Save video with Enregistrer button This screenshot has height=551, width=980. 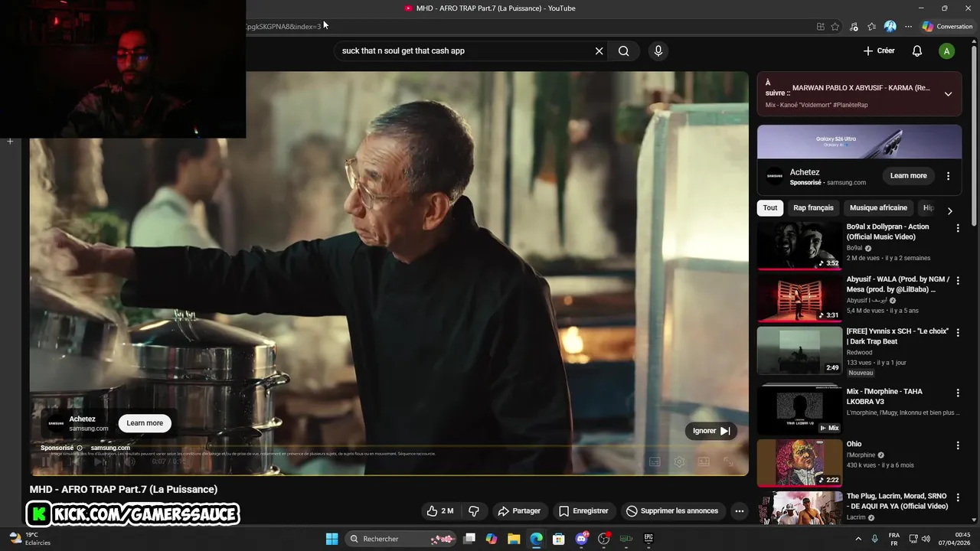tap(583, 511)
